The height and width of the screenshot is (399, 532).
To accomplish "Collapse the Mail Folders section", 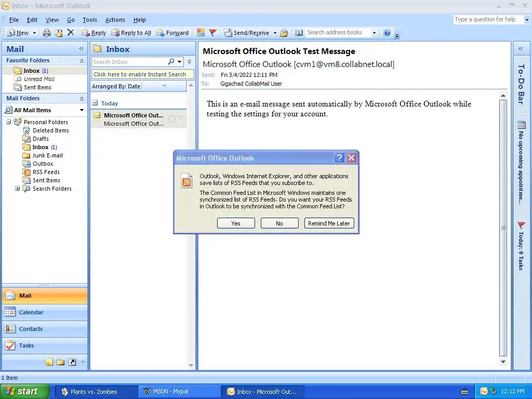I will click(82, 98).
